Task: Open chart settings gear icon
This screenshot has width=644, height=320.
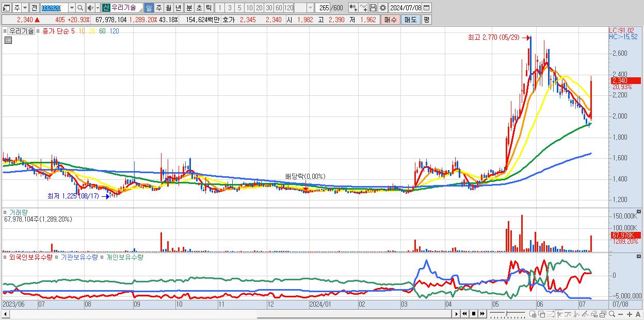Action: pos(382,8)
